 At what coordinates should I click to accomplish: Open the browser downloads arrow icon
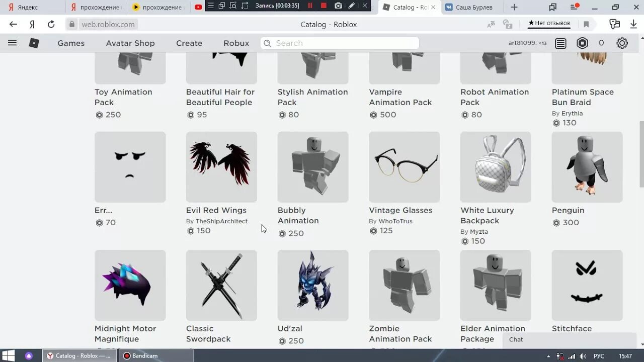[633, 24]
